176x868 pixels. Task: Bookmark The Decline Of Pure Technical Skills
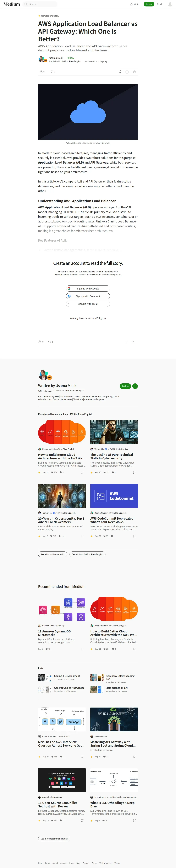point(134,472)
